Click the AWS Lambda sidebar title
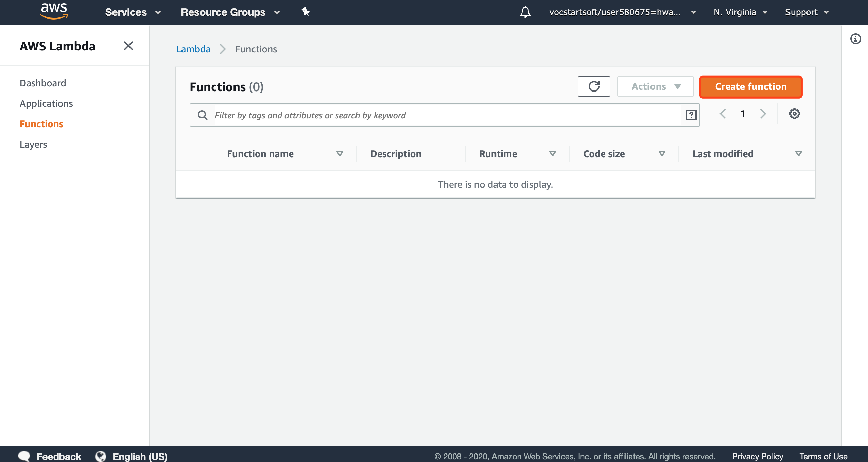The width and height of the screenshot is (868, 462). (x=57, y=46)
